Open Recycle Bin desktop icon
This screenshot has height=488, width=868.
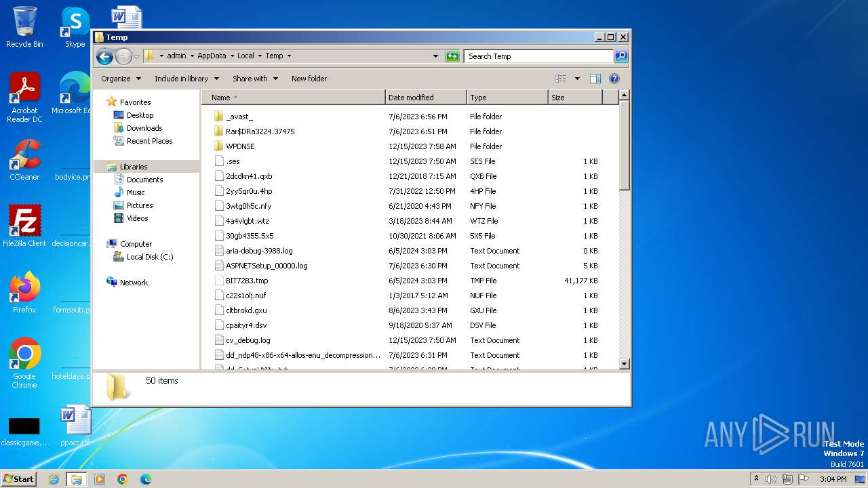click(24, 27)
